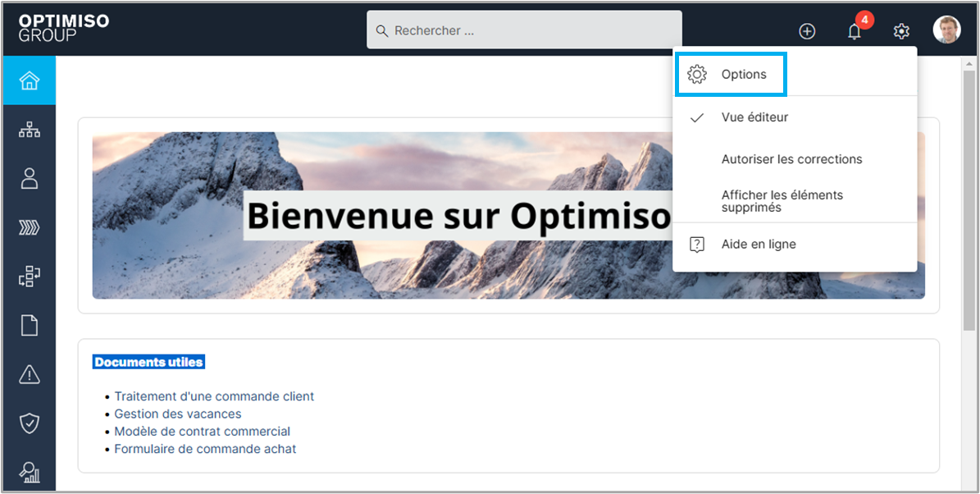Toggle Afficher les éléments supprimés
Viewport: 980px width, 494px height.
point(782,201)
